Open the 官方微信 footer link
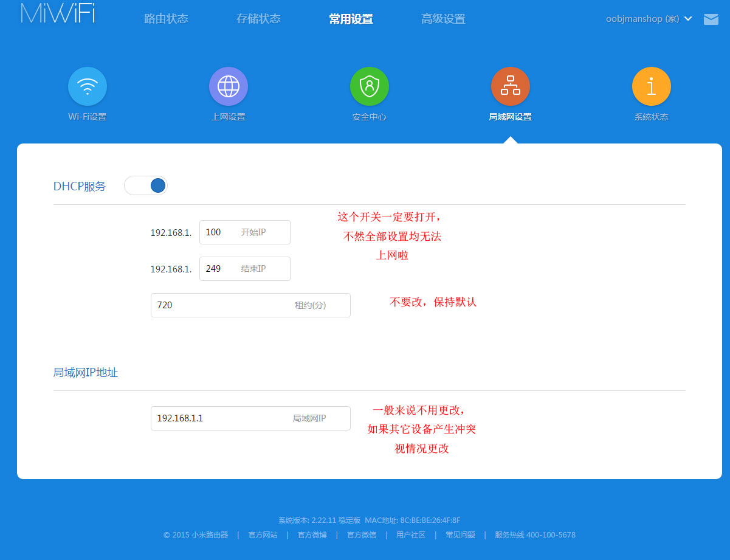This screenshot has height=560, width=730. point(362,535)
